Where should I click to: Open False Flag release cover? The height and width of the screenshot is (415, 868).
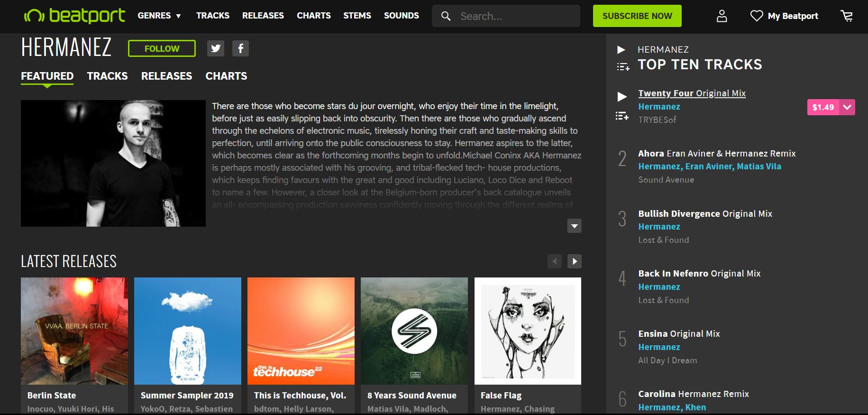coord(528,331)
